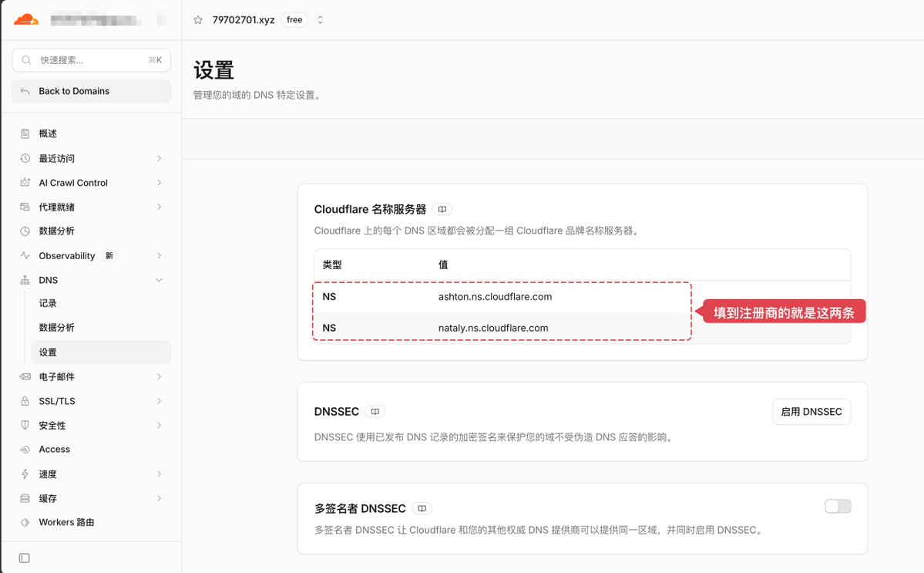Go Back to Domains

(x=92, y=91)
